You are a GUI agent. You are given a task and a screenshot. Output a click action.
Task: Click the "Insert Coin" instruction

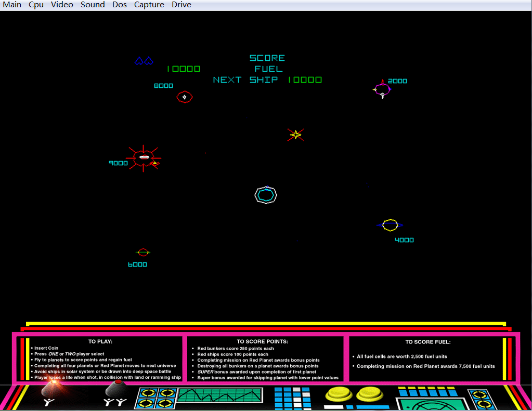click(46, 348)
